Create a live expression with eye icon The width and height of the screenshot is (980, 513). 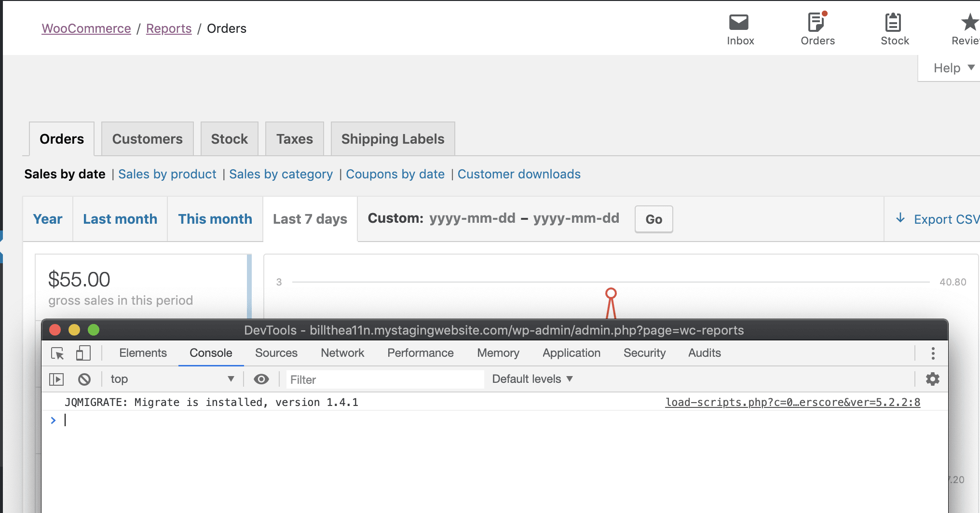pyautogui.click(x=261, y=379)
